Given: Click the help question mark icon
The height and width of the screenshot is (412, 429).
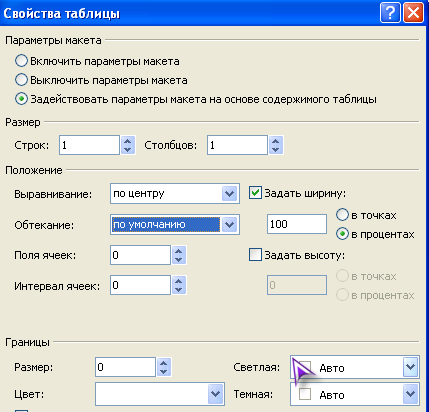Looking at the screenshot, I should click(x=389, y=13).
